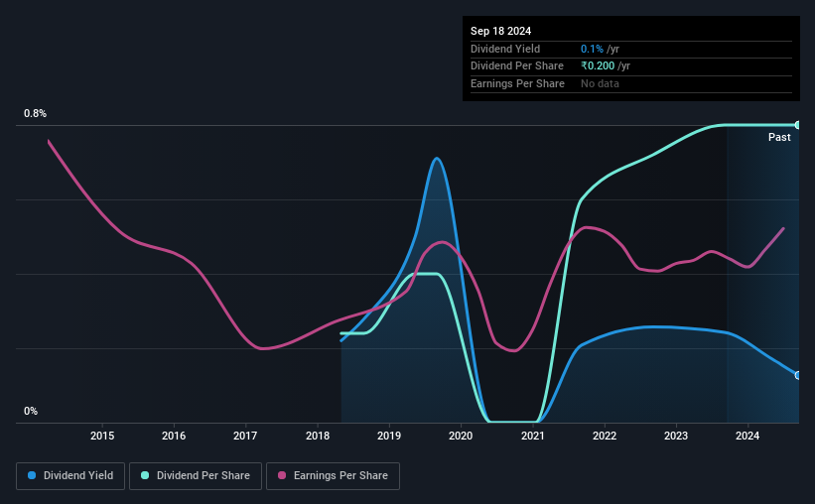Select the Dividend Per Share end data point
This screenshot has height=504, width=815.
[798, 125]
